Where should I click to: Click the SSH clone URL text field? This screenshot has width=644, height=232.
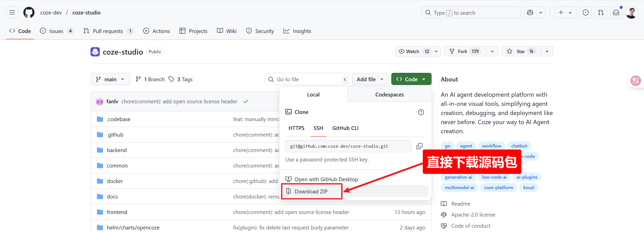coord(348,146)
